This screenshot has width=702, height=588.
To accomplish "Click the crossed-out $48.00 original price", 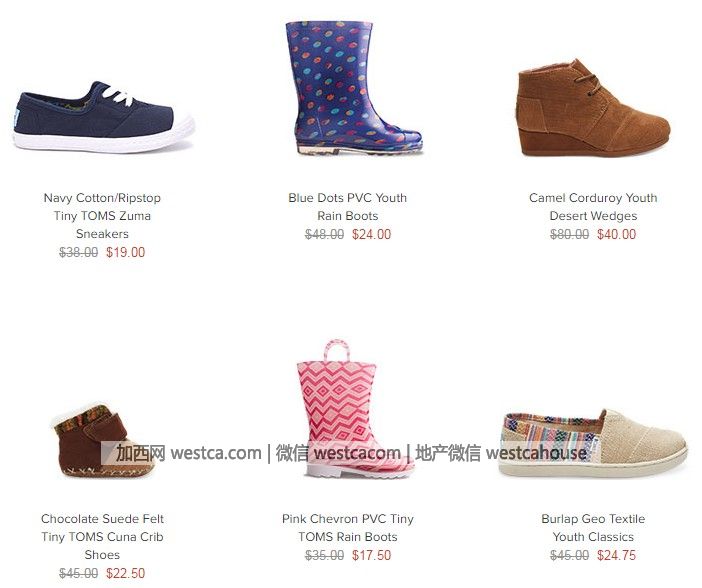I will click(x=324, y=235).
